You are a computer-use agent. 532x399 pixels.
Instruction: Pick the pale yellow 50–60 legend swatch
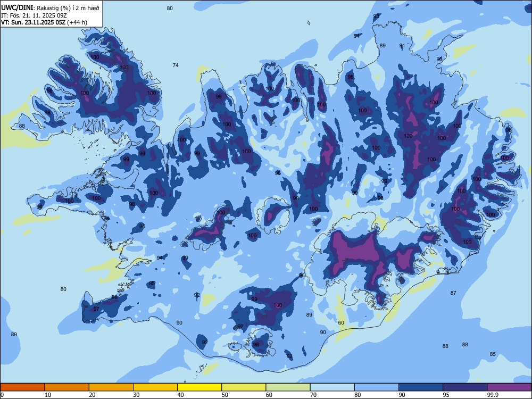pos(244,387)
